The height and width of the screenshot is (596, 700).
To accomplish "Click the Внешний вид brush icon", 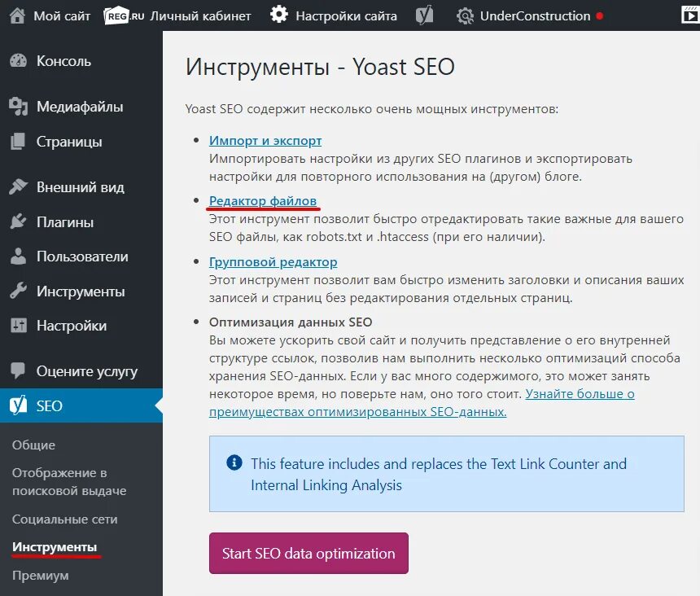I will coord(18,187).
